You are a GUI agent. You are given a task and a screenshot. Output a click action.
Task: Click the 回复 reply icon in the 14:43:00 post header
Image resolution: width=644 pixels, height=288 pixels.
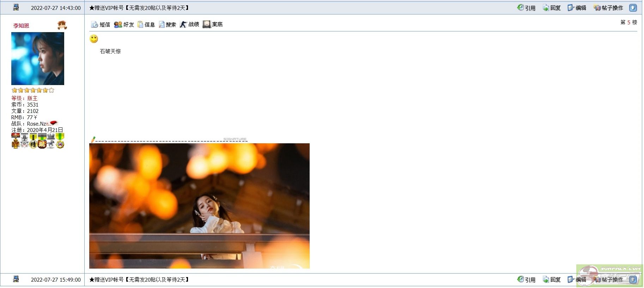(x=546, y=7)
